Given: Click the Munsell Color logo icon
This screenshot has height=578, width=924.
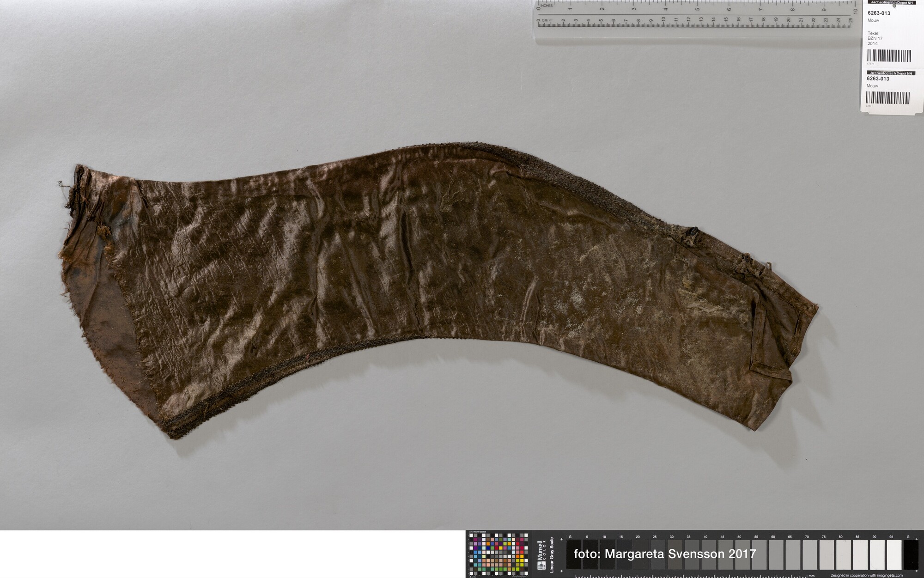Looking at the screenshot, I should [541, 565].
